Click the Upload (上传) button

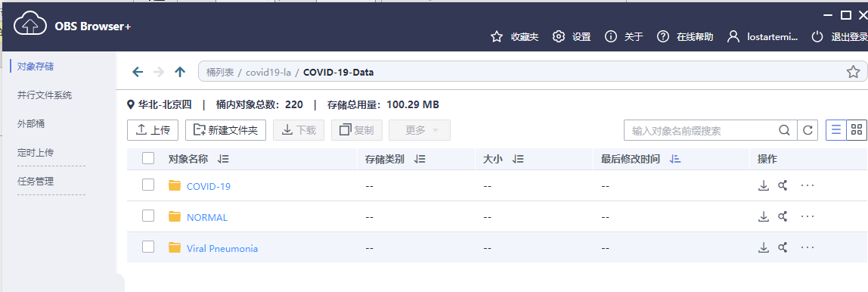(152, 130)
